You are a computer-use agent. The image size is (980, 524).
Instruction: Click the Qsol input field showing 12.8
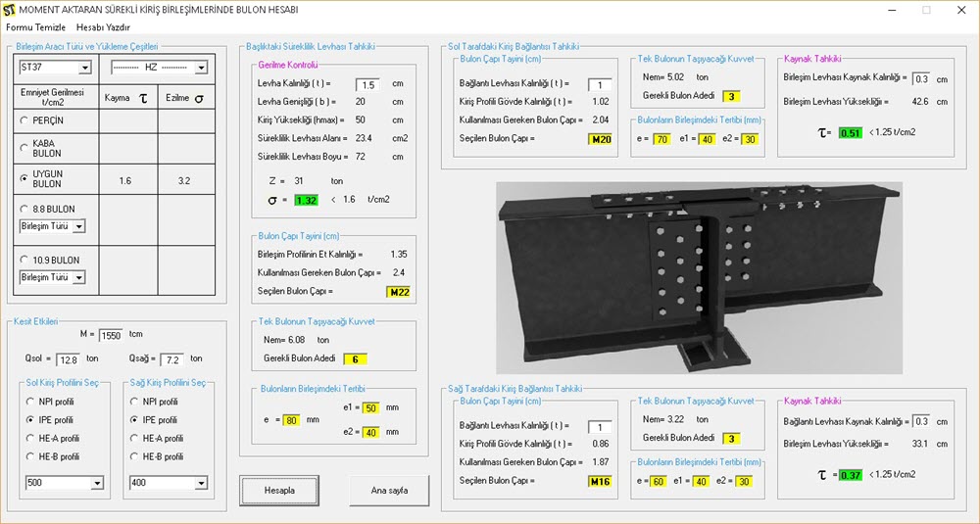click(69, 359)
